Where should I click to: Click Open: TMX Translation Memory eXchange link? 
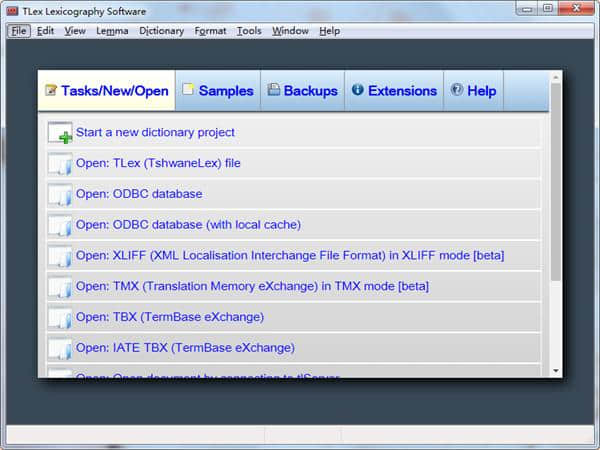252,286
